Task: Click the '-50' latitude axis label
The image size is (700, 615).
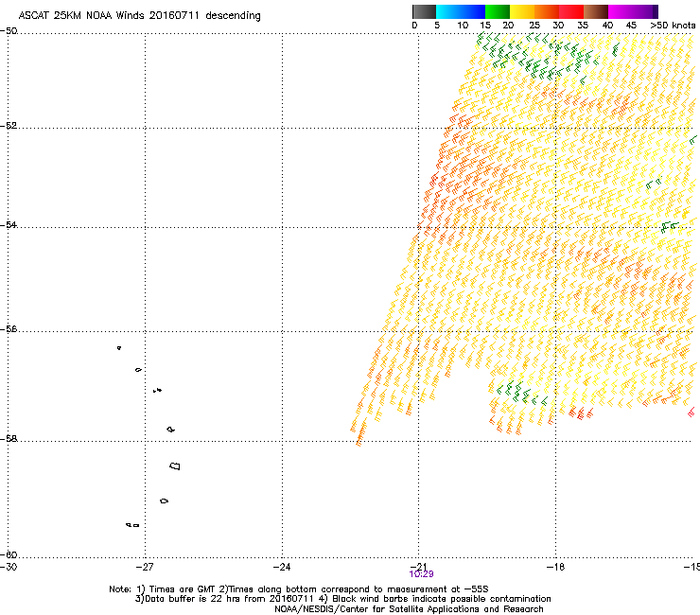Action: tap(9, 31)
